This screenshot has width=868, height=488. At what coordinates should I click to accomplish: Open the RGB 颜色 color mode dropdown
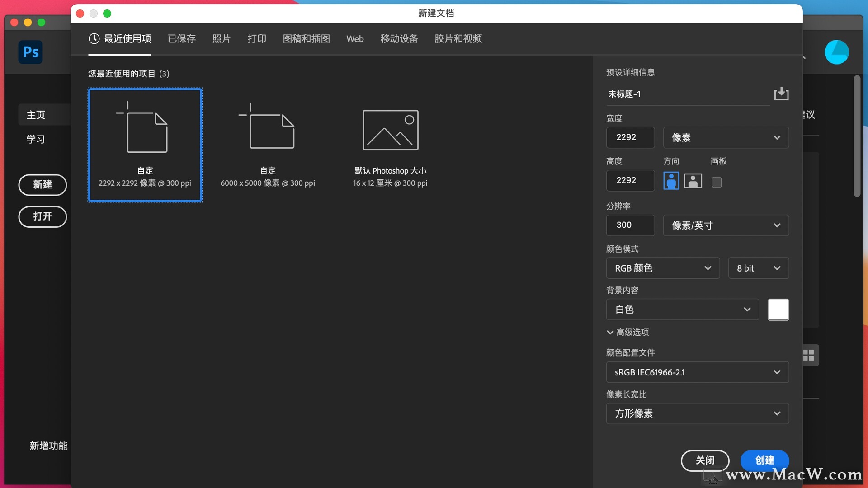662,268
